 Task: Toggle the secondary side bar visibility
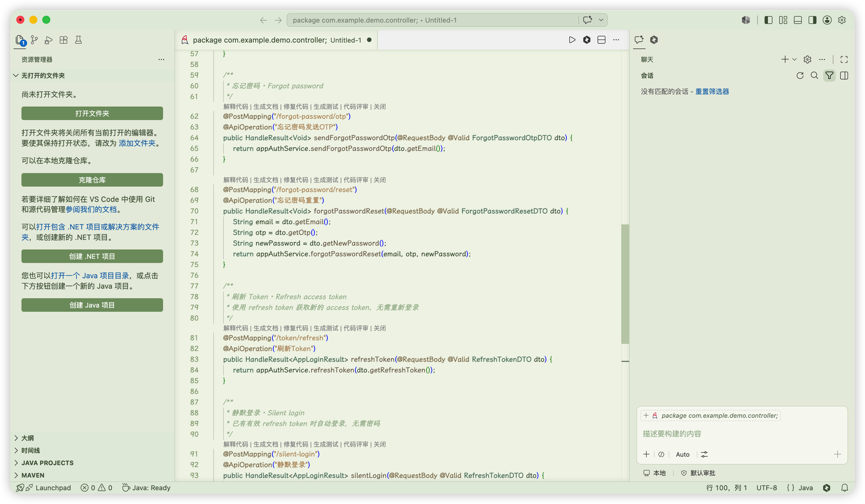click(813, 20)
